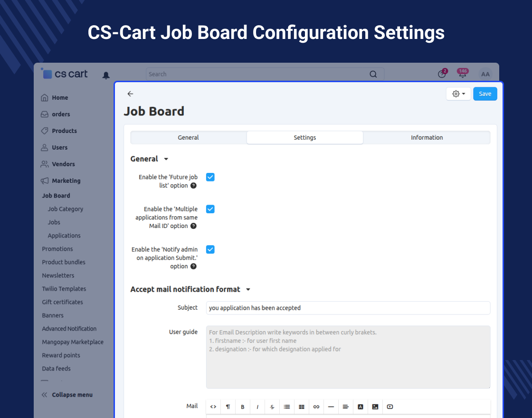Click the back arrow above Job Board
This screenshot has width=532, height=418.
click(x=130, y=94)
